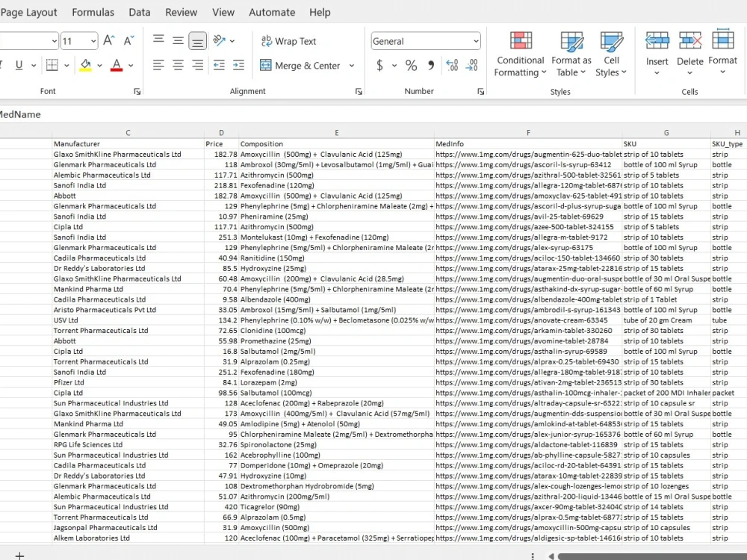Increase Decimal places
Viewport: 747px width, 560px height.
coord(452,65)
